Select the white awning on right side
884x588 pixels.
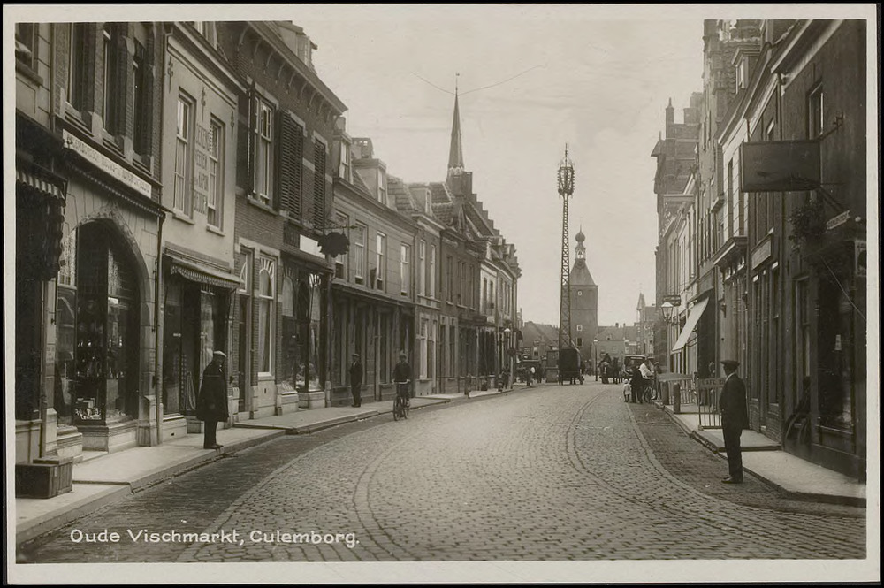690,325
